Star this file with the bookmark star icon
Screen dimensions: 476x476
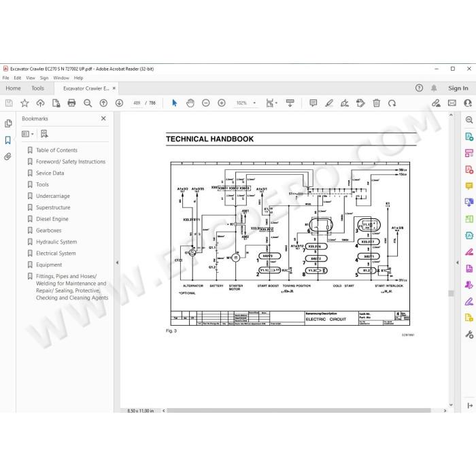[24, 103]
